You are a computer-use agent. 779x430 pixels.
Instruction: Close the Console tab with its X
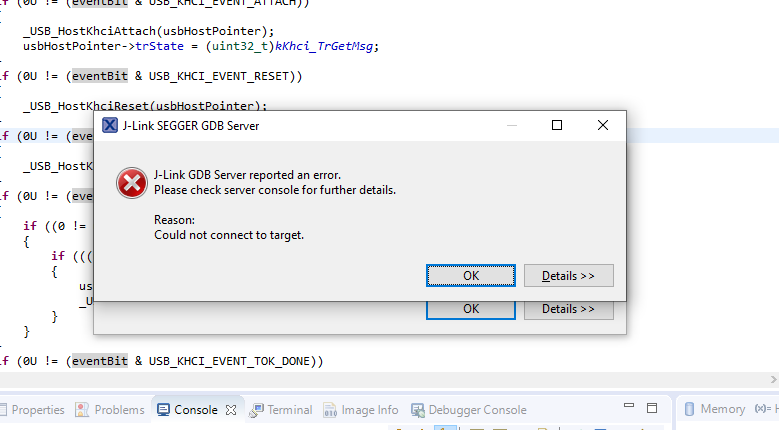click(231, 410)
